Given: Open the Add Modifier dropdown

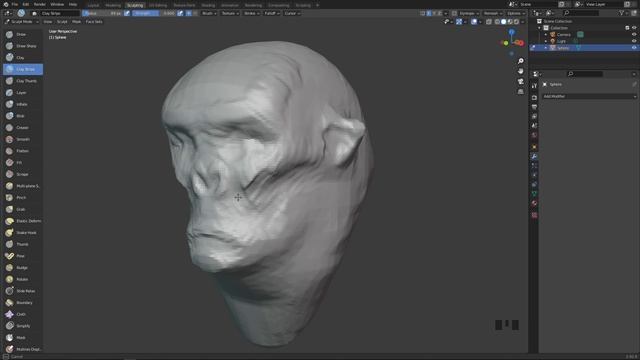Looking at the screenshot, I should pos(589,96).
